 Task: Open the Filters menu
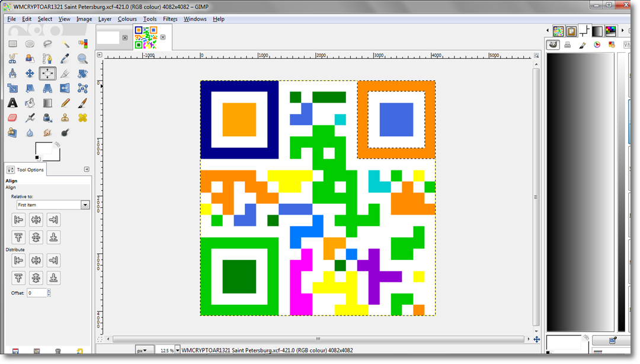(170, 19)
